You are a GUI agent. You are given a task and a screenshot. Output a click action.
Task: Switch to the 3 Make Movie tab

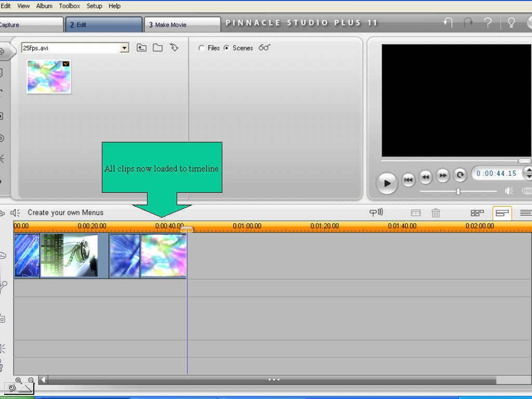click(182, 24)
